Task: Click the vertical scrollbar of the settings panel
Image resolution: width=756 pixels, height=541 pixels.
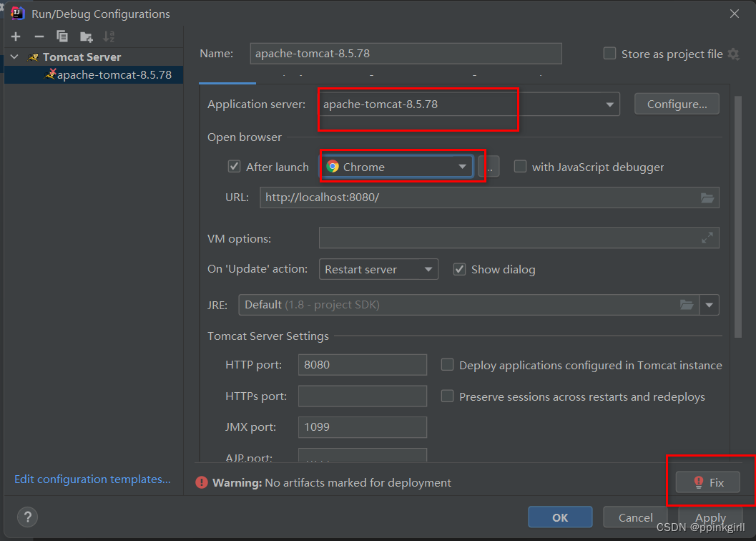Action: pyautogui.click(x=737, y=217)
